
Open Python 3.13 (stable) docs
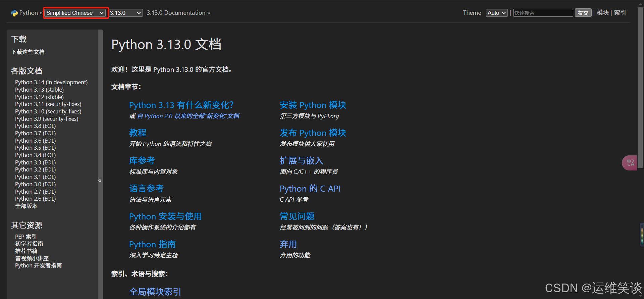pos(39,90)
